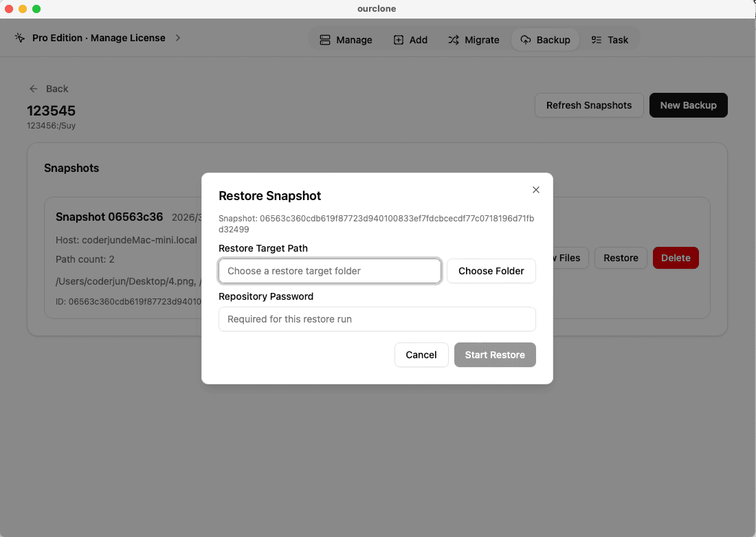Close the Restore Snapshot dialog with the X

(x=536, y=190)
